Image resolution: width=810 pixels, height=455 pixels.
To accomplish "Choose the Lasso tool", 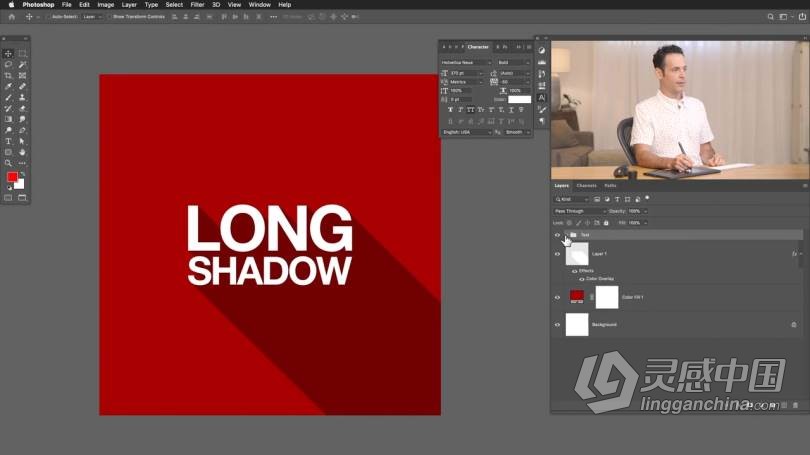I will [x=9, y=64].
